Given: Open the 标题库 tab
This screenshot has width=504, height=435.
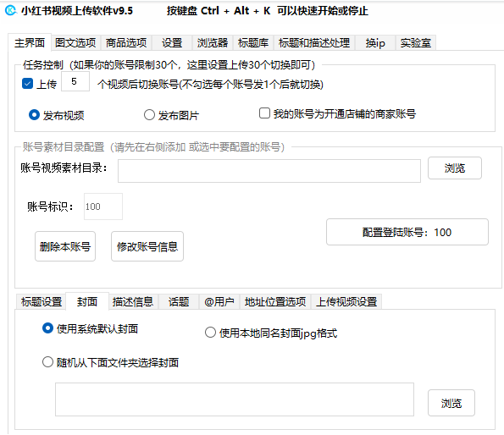Looking at the screenshot, I should coord(253,42).
